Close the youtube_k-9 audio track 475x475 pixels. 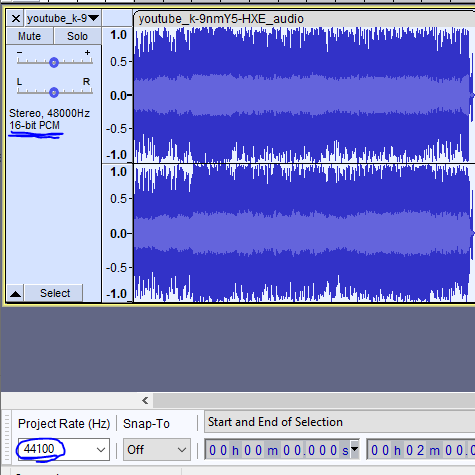[x=15, y=18]
